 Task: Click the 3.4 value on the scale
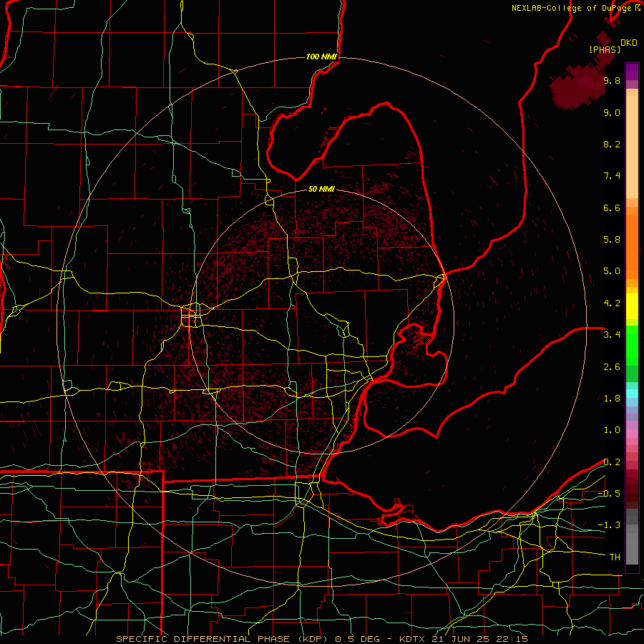click(612, 335)
